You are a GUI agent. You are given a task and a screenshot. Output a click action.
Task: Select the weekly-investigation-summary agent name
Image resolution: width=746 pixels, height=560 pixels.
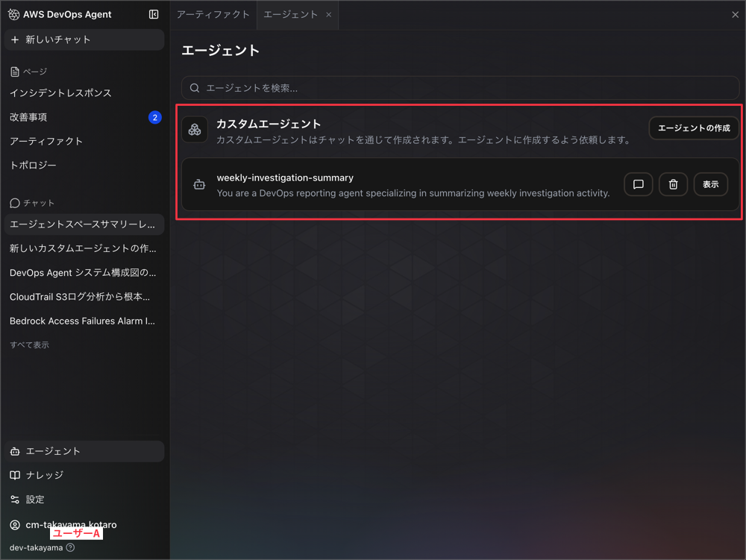(x=285, y=177)
